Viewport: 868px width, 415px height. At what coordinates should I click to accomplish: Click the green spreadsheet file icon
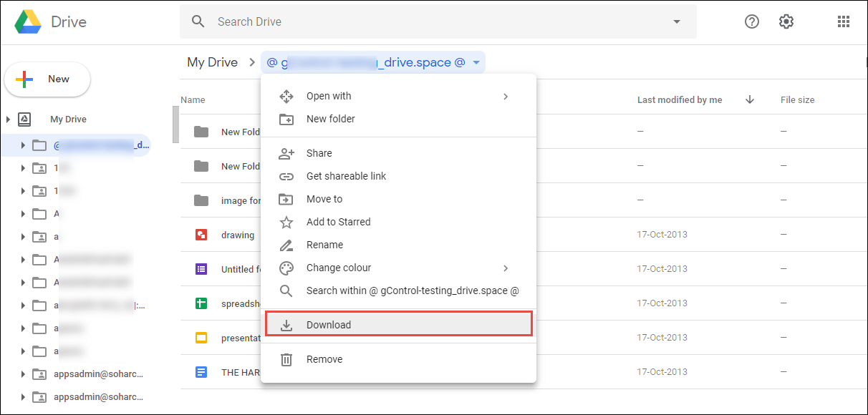point(201,303)
